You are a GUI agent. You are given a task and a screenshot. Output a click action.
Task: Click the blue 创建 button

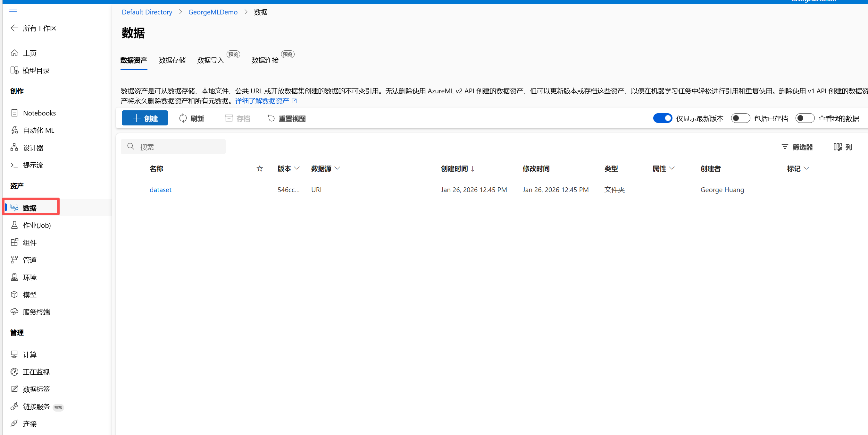[145, 118]
